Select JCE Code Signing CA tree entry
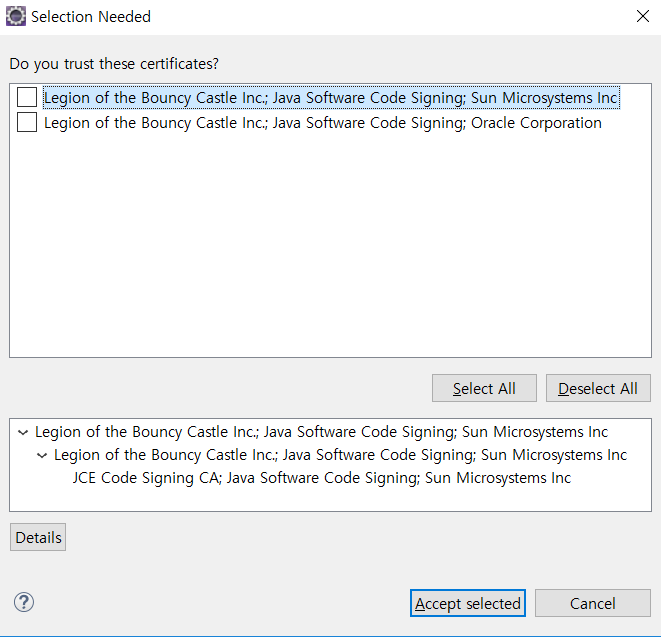Image resolution: width=661 pixels, height=637 pixels. (x=322, y=478)
